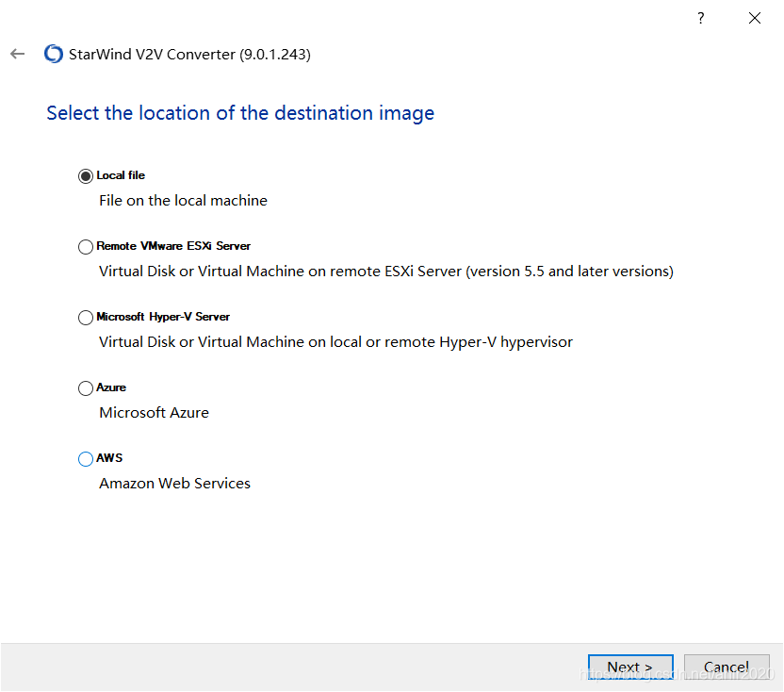Screen dimensions: 784x692
Task: Click the 'Amazon Web Services' description text
Action: (174, 483)
